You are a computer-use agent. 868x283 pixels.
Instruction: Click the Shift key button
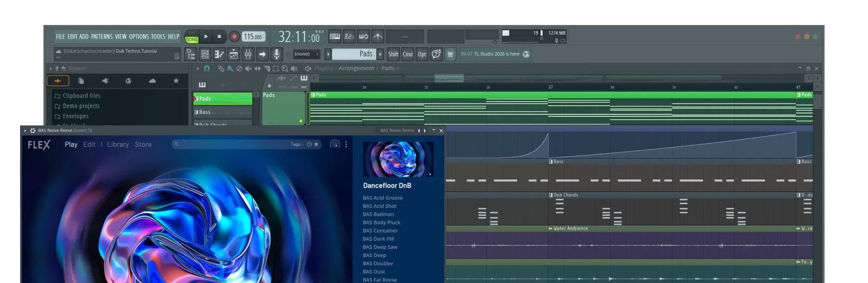[393, 54]
